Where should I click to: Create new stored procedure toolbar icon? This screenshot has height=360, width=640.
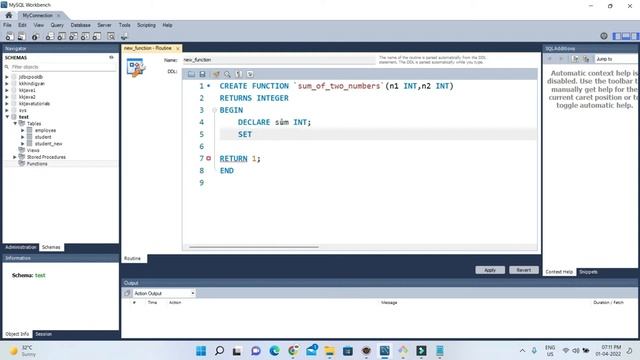point(85,36)
